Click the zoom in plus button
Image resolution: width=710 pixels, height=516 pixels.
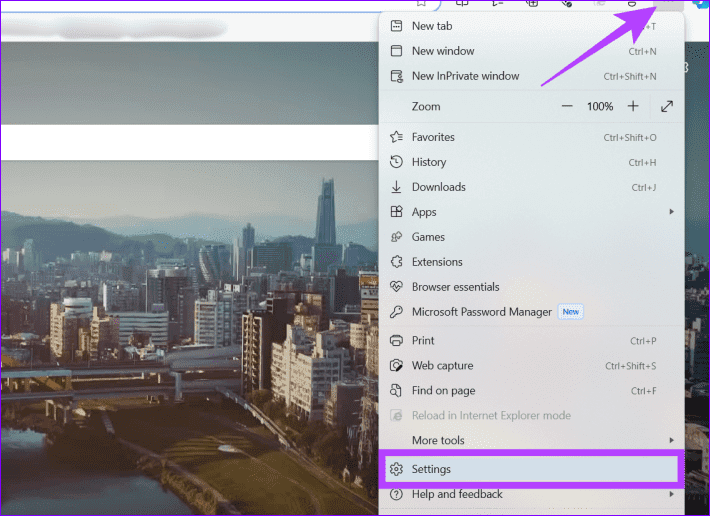click(x=633, y=106)
